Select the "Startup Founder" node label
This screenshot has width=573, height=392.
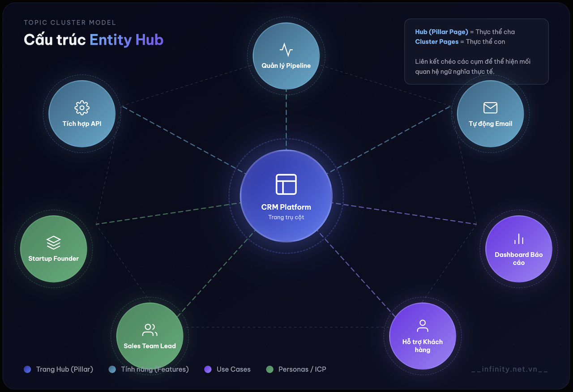[x=54, y=259]
